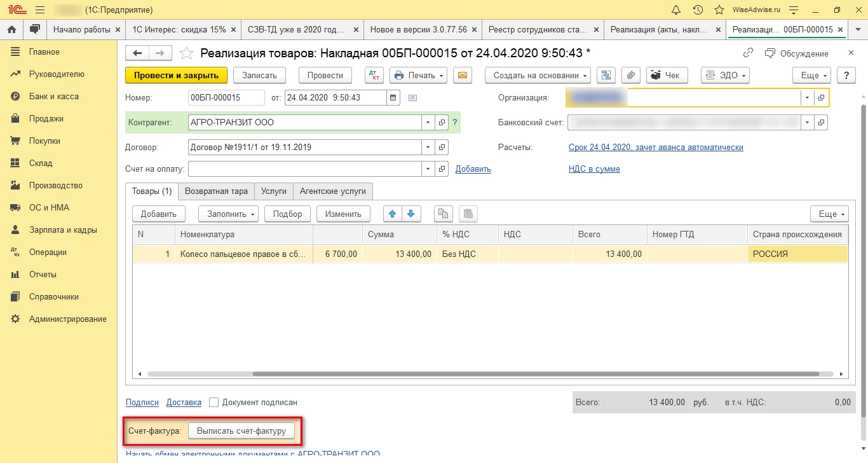Screen dimensions: 868x463
Task: Open Организация card via open button
Action: tap(822, 97)
